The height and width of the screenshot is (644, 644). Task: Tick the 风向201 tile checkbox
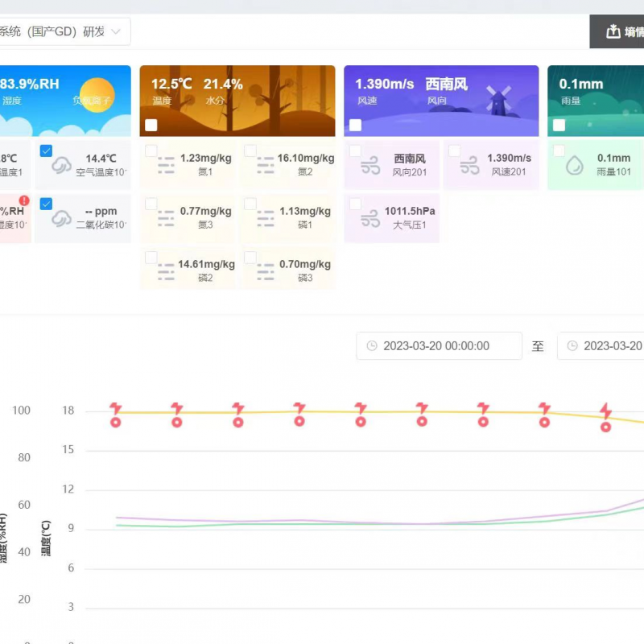click(x=355, y=151)
